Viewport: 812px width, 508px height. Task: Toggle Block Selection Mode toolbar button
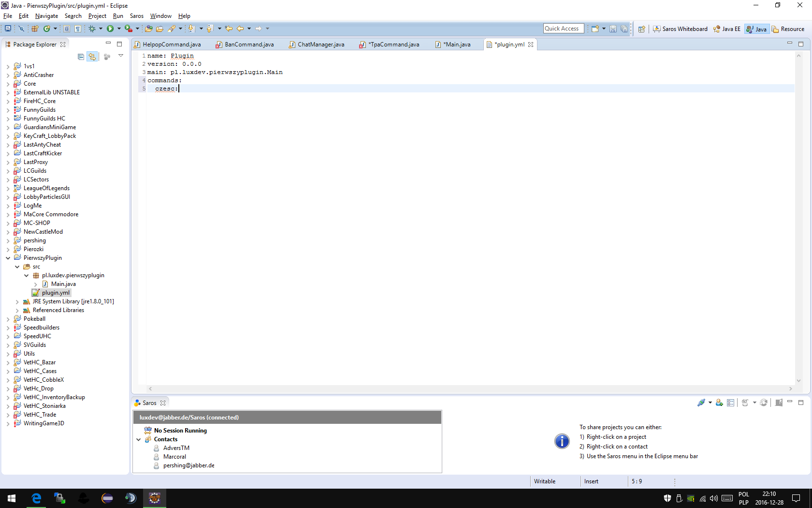[x=67, y=29]
